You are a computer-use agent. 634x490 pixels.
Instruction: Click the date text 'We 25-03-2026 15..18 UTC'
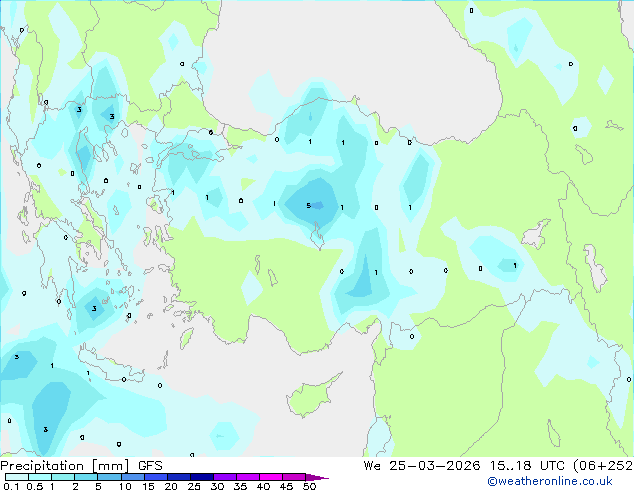coord(464,466)
